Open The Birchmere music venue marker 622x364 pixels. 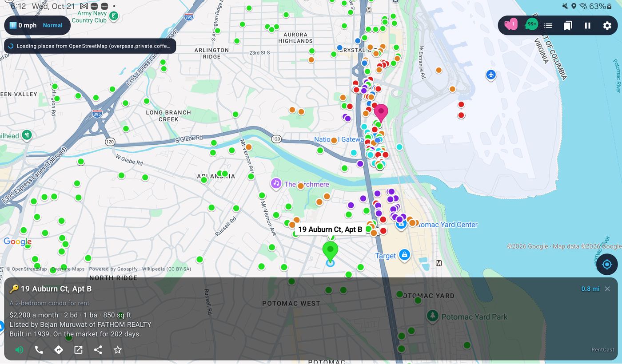[276, 183]
